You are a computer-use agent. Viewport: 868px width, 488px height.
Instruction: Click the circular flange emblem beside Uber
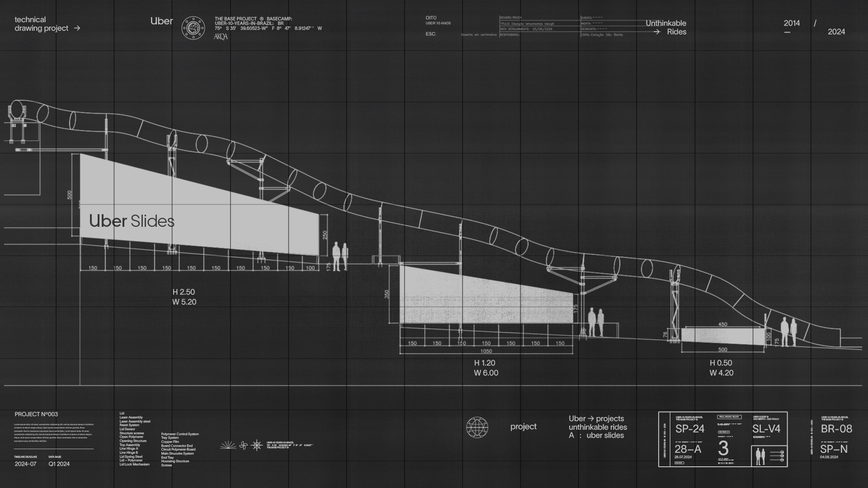pyautogui.click(x=193, y=28)
